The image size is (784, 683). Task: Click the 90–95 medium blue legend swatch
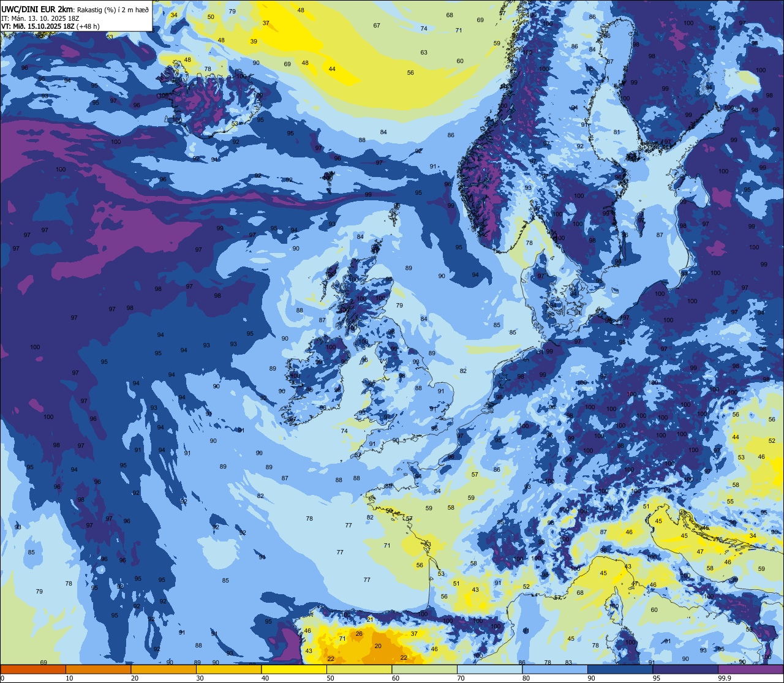click(x=620, y=669)
